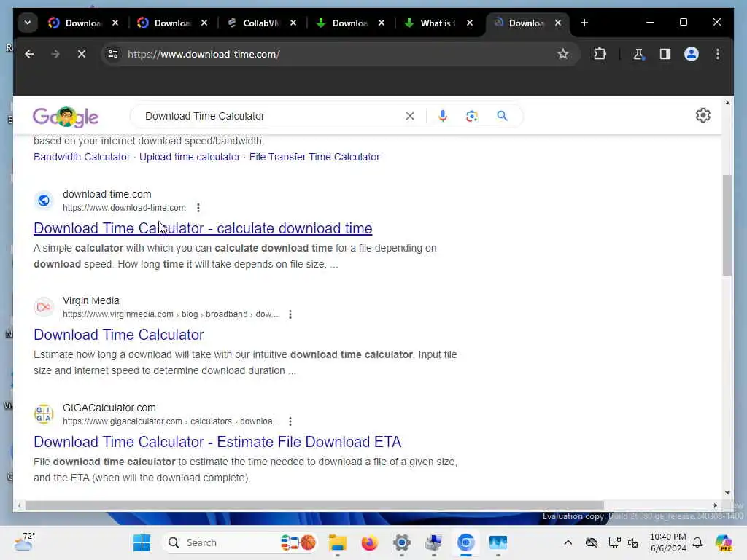Show hidden system tray icons

click(568, 542)
